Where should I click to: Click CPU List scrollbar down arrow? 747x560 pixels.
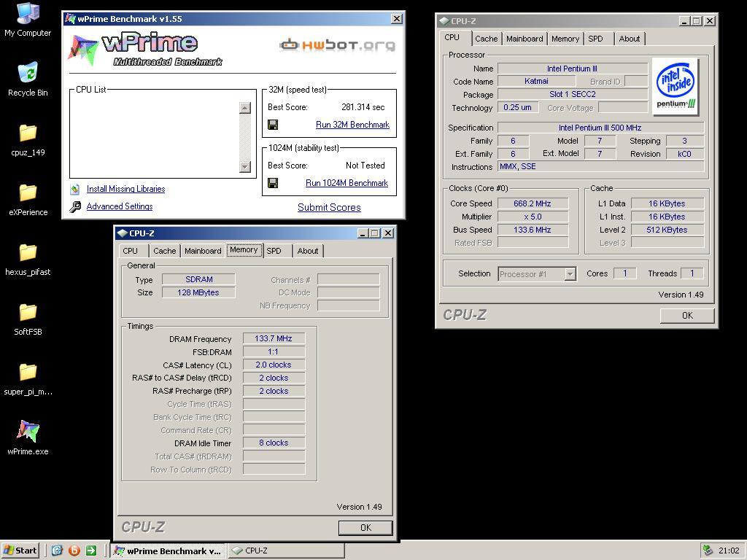(245, 167)
